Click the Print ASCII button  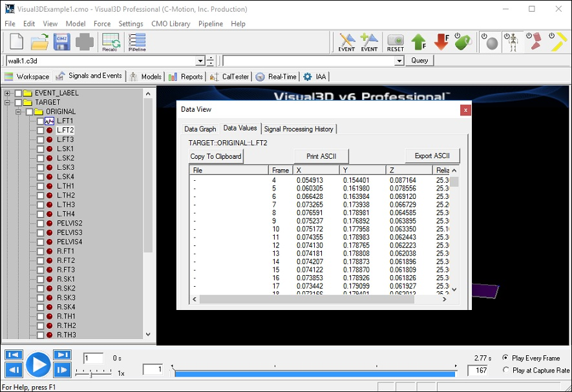tap(321, 156)
